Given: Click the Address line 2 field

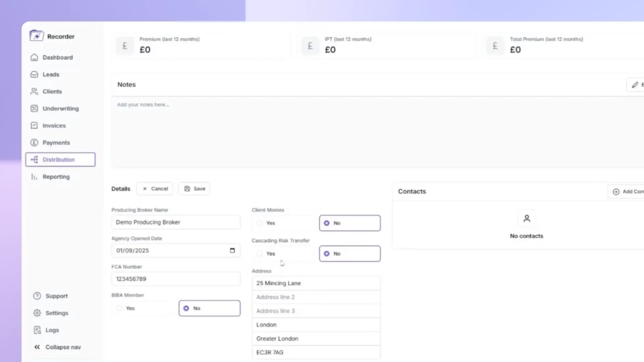Looking at the screenshot, I should (316, 297).
